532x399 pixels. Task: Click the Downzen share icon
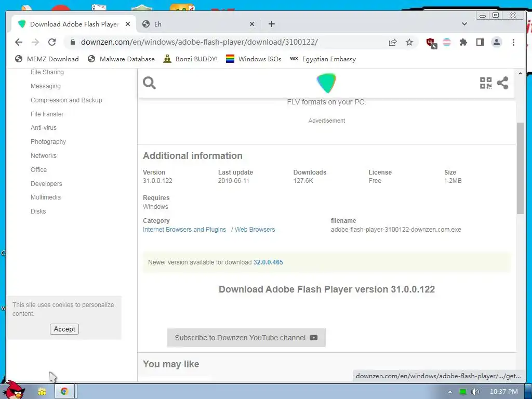(502, 83)
